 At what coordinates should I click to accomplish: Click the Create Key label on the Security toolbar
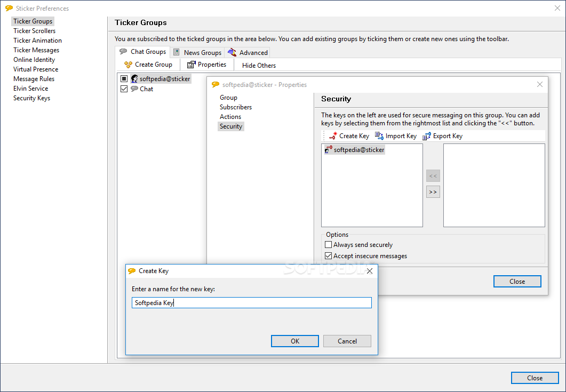354,136
